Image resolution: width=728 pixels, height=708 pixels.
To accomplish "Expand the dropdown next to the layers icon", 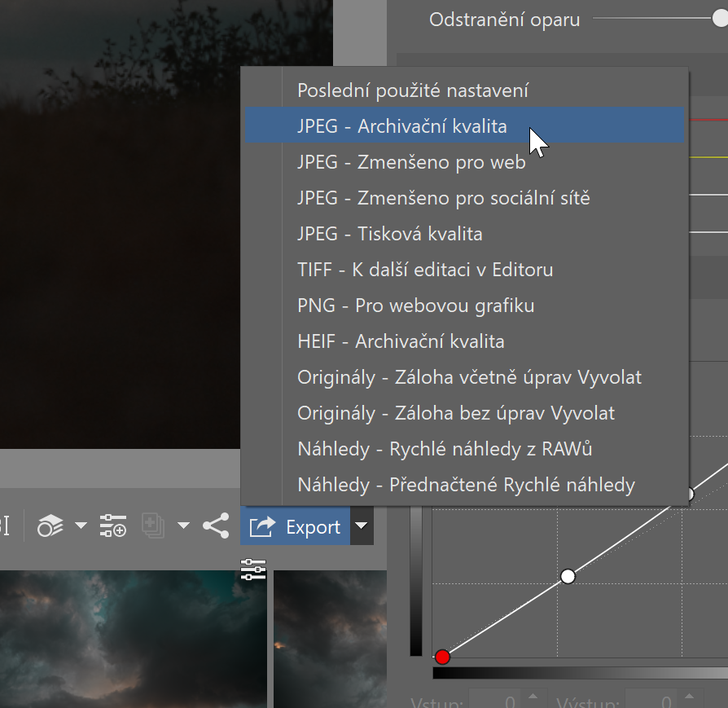I will pyautogui.click(x=81, y=526).
